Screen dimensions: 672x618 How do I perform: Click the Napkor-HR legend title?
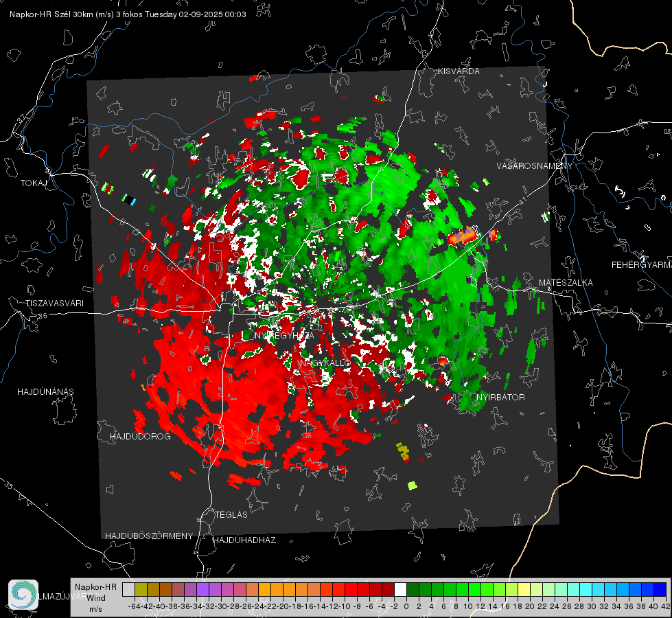[x=95, y=586]
